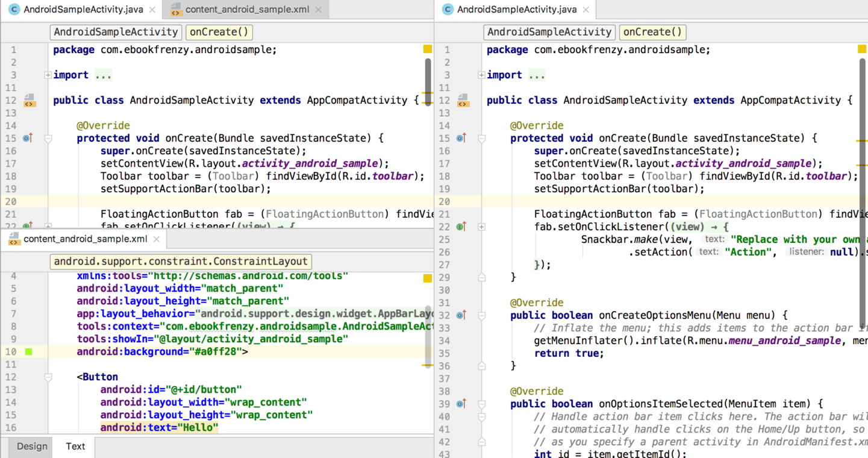This screenshot has height=458, width=868.
Task: Click yellow warning indicator in XML editor corner
Action: point(427,278)
